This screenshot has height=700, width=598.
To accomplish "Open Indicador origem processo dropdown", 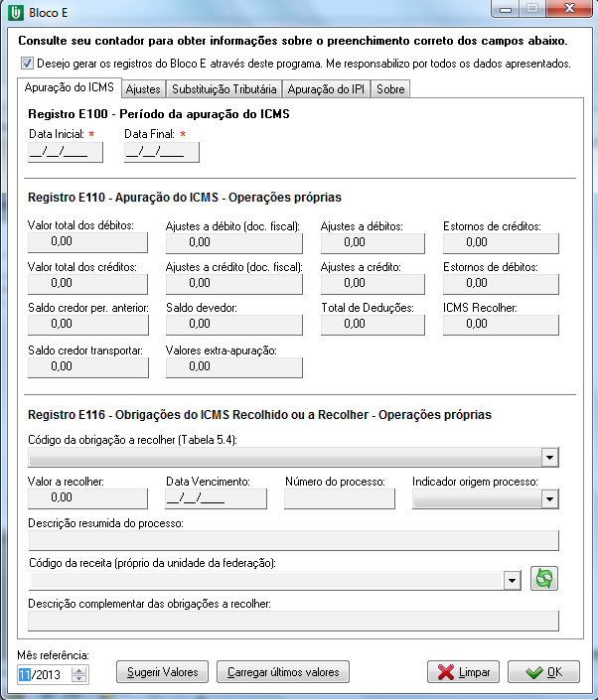I will pyautogui.click(x=549, y=498).
